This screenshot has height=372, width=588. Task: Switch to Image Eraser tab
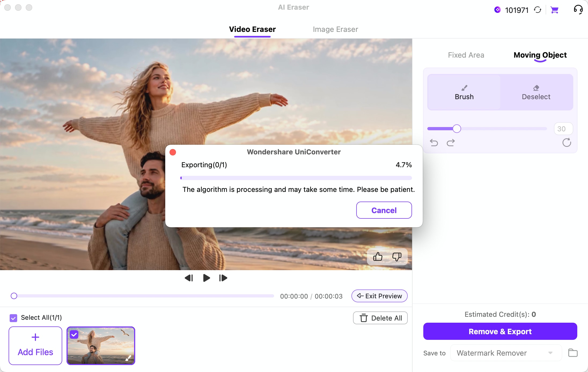pyautogui.click(x=335, y=29)
